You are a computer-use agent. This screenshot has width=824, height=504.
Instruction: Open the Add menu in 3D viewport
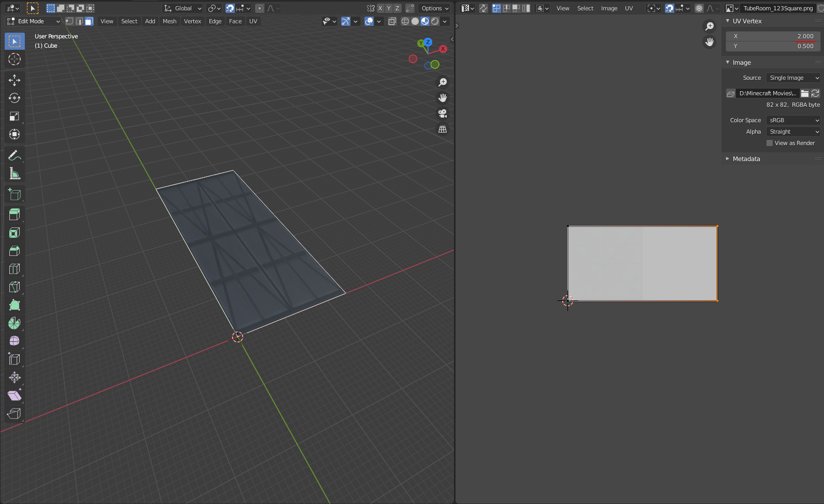click(150, 21)
